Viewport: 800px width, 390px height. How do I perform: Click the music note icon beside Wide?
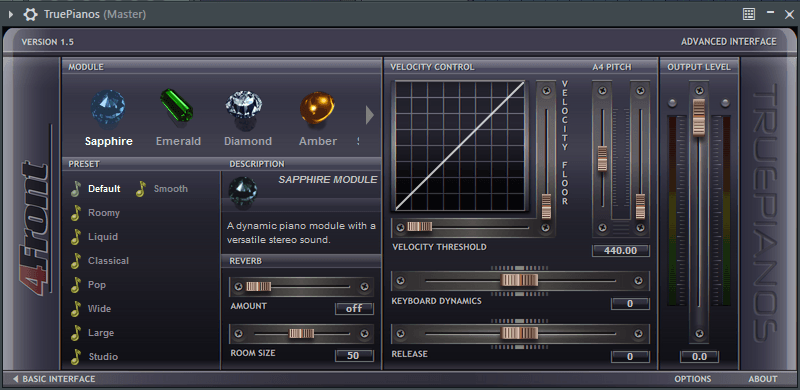(76, 309)
